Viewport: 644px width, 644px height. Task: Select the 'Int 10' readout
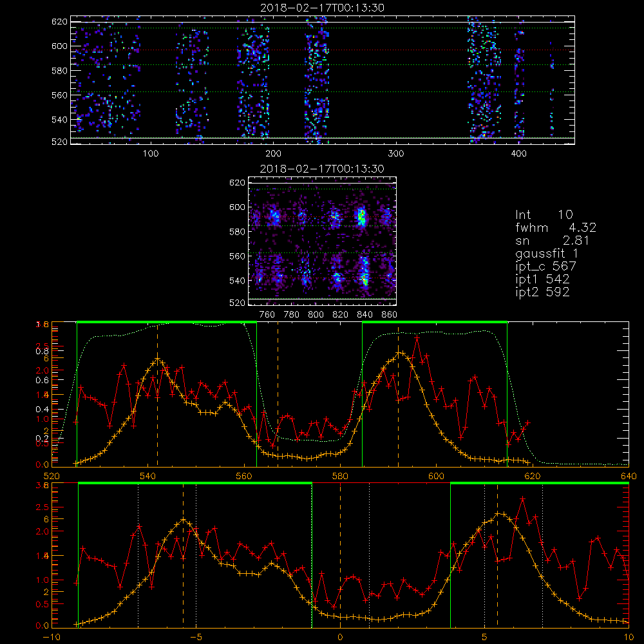tap(544, 214)
